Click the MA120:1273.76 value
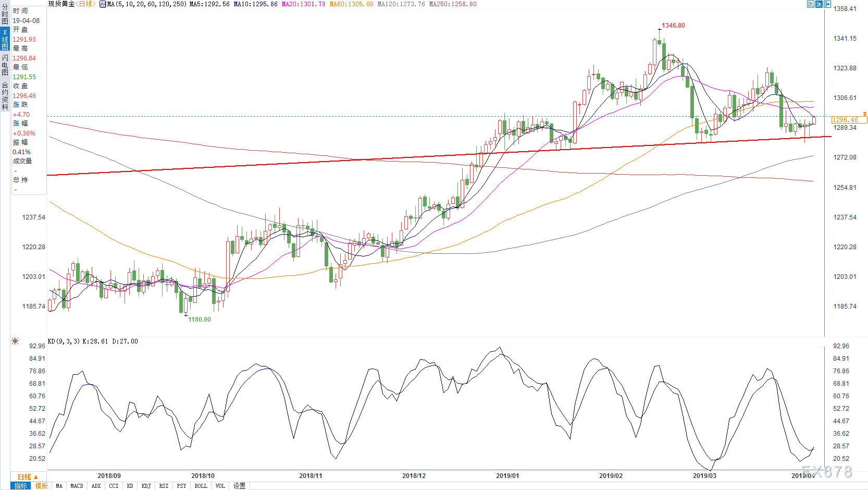Image resolution: width=868 pixels, height=490 pixels. pyautogui.click(x=401, y=4)
